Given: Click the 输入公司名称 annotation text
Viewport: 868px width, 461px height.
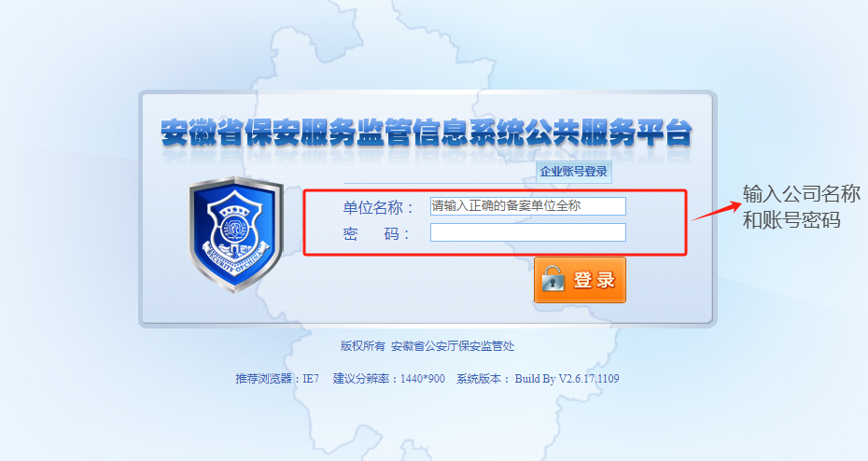Looking at the screenshot, I should 802,194.
